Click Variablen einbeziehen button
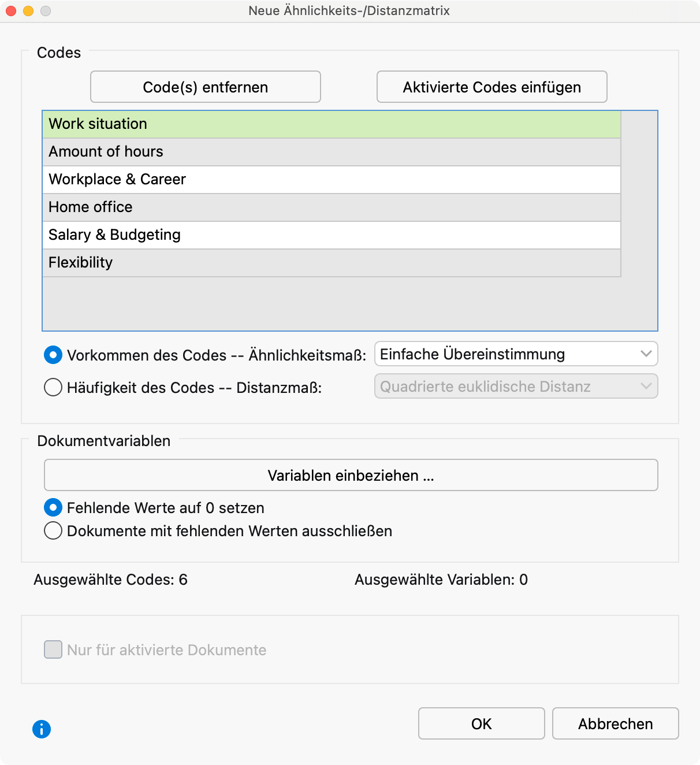 point(351,475)
